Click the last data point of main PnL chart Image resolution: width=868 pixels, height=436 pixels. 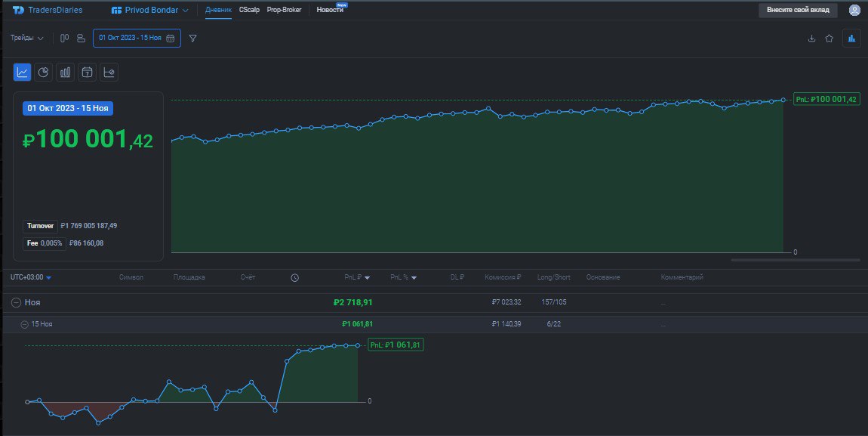(x=783, y=100)
